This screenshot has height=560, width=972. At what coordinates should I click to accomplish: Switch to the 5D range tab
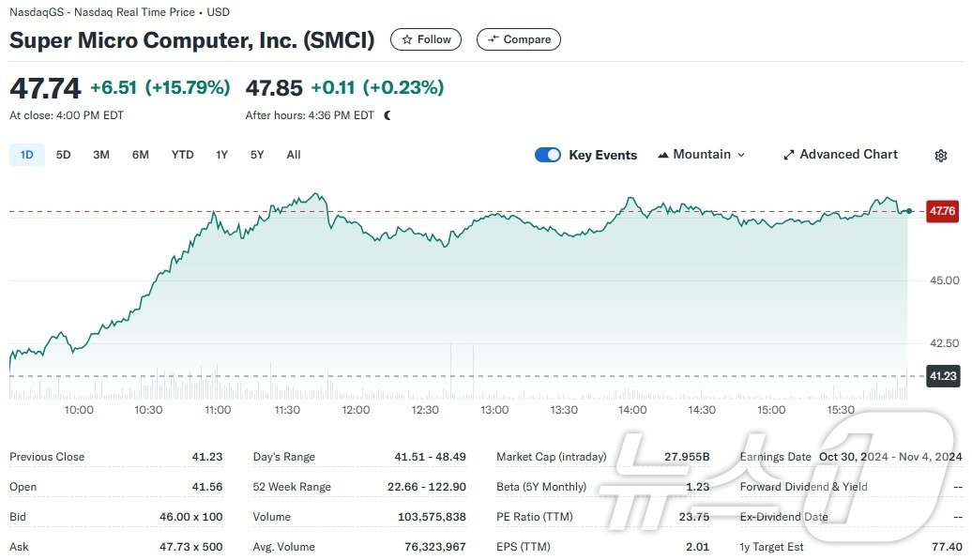63,155
